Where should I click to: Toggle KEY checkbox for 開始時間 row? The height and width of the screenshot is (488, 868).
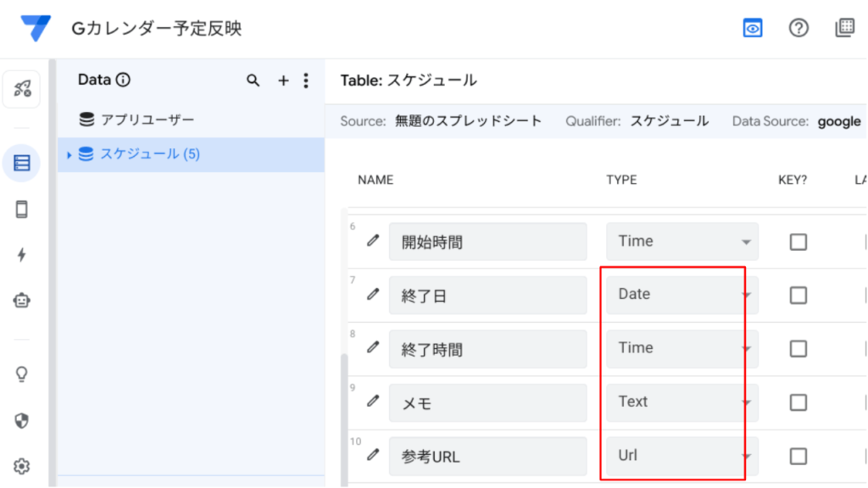[x=798, y=242]
